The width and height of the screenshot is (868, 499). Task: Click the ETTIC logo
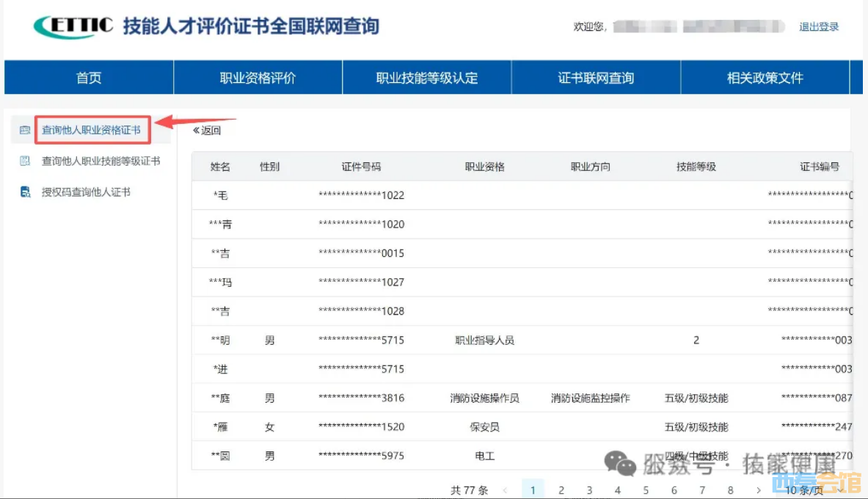click(x=73, y=26)
